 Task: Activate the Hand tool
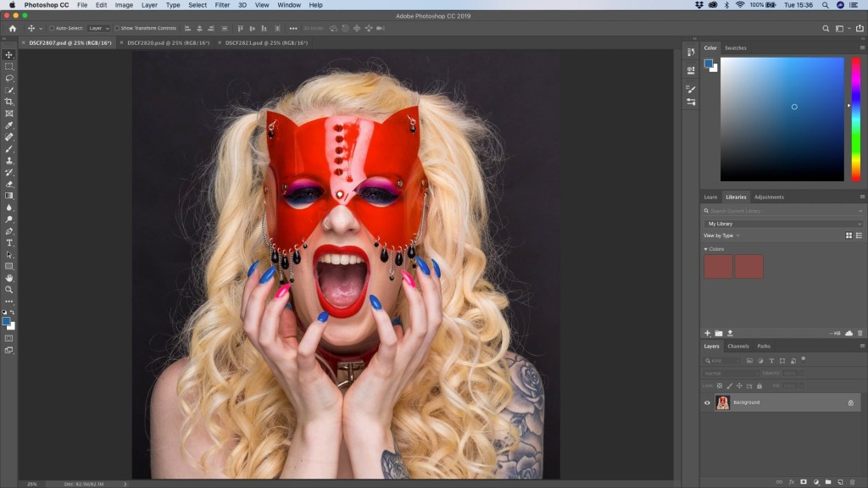[x=9, y=278]
